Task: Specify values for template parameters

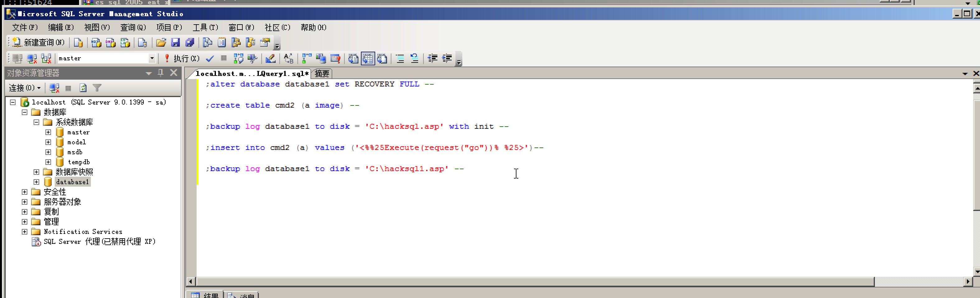Action: [x=289, y=58]
